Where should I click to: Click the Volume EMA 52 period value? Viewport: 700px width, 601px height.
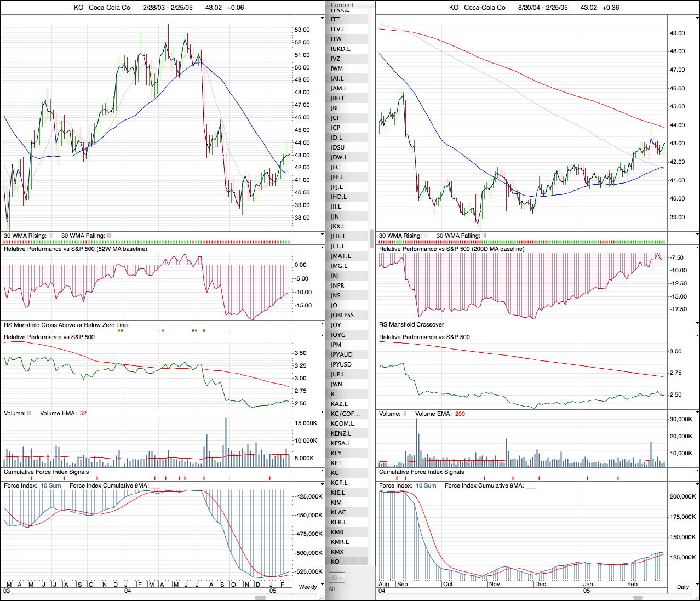[83, 414]
